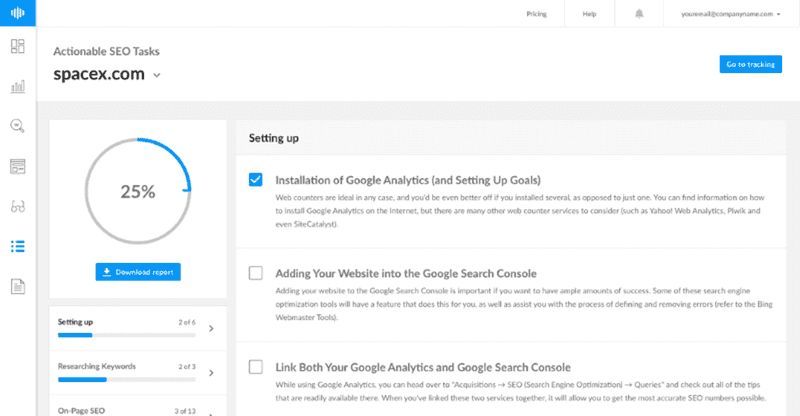This screenshot has width=800, height=416.
Task: Click the 25% circular progress indicator
Action: tap(137, 192)
